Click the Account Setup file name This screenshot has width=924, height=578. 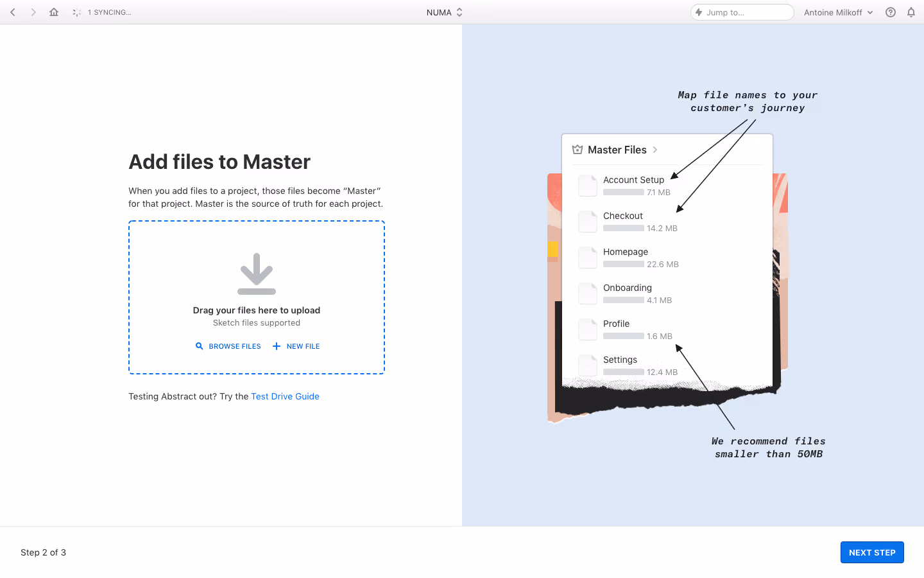[x=633, y=180]
